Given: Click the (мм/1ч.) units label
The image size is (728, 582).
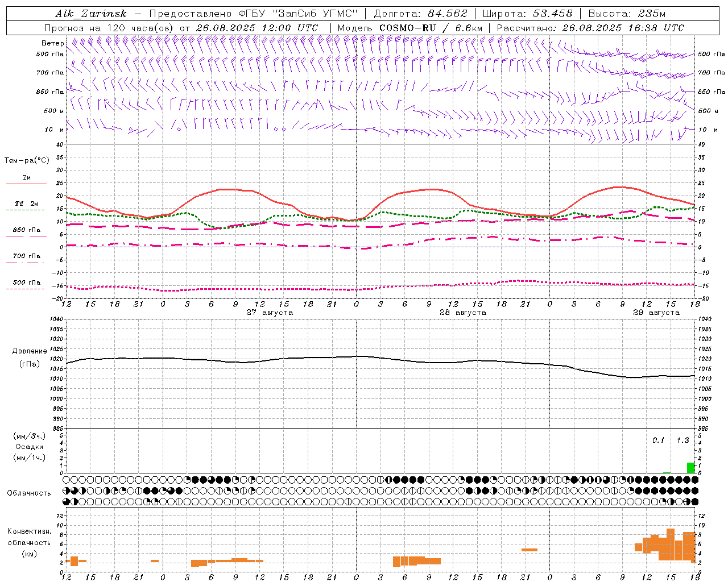Looking at the screenshot, I should [30, 458].
